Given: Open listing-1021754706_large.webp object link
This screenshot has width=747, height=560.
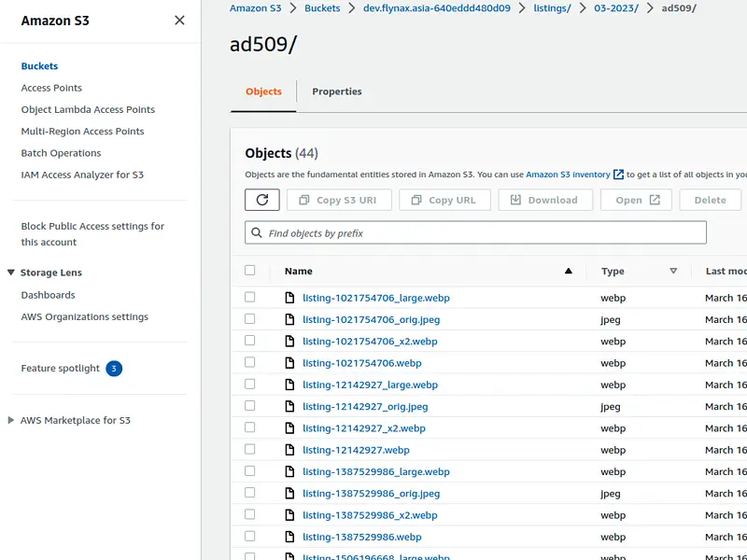Looking at the screenshot, I should (376, 298).
